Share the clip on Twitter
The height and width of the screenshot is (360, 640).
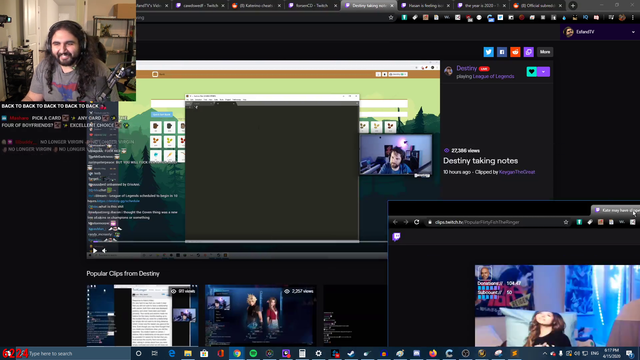click(x=488, y=52)
